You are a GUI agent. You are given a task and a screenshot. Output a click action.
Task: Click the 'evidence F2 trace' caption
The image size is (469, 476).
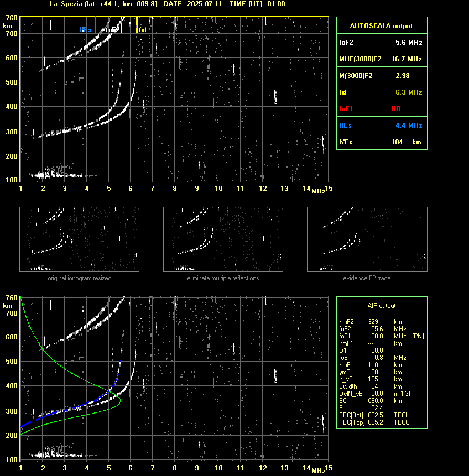pos(367,278)
